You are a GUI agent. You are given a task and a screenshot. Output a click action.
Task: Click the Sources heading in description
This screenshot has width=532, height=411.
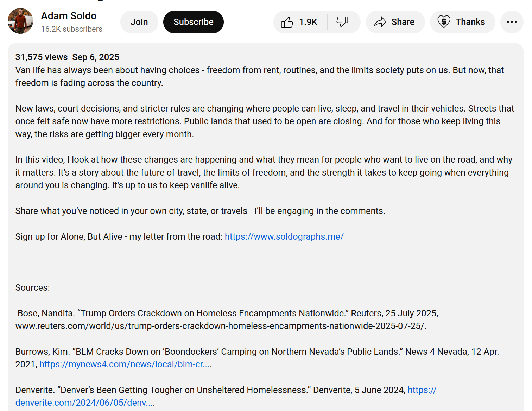pyautogui.click(x=32, y=287)
